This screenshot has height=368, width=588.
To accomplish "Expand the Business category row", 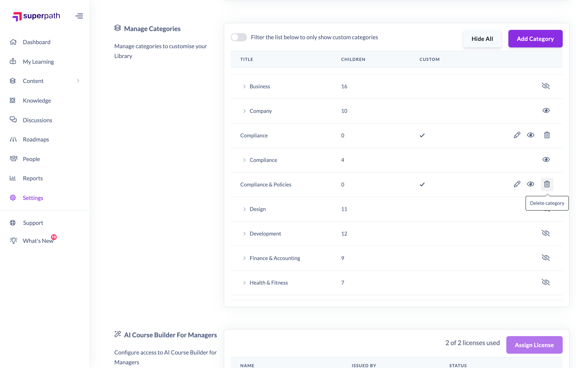I will click(x=244, y=86).
